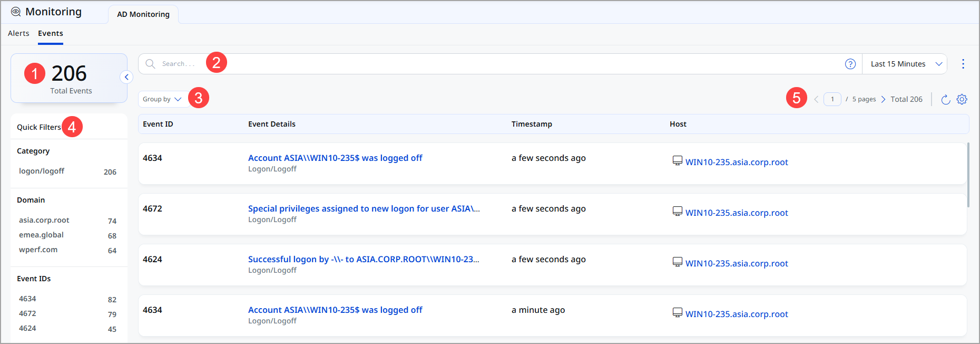Screen dimensions: 980x344
Task: Expand the Group by dropdown
Action: (x=163, y=99)
